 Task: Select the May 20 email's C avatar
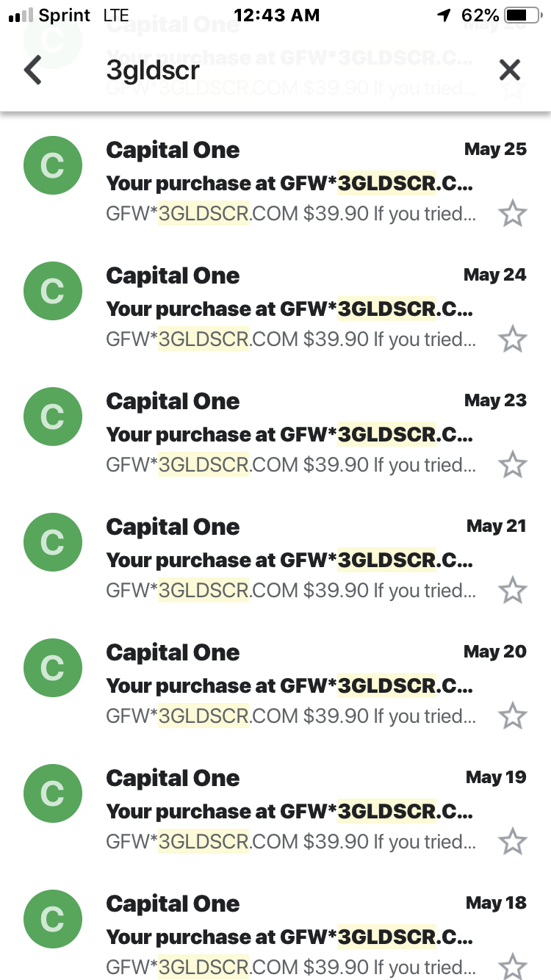52,669
